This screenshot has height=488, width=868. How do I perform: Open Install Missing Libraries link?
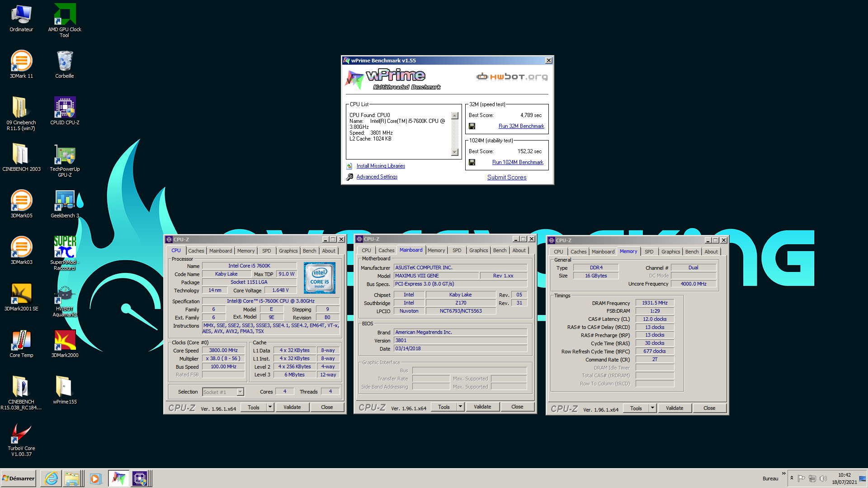click(381, 166)
